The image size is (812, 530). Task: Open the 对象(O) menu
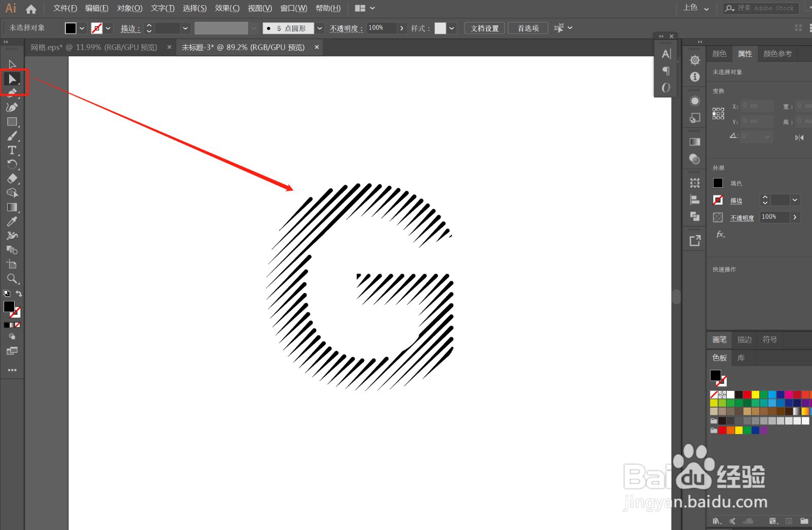[x=129, y=9]
